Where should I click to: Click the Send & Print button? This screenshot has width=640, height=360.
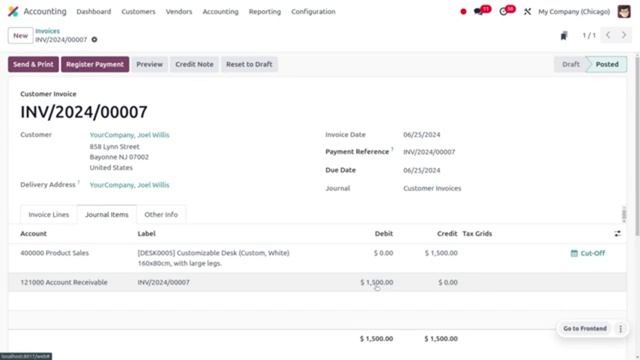[33, 64]
